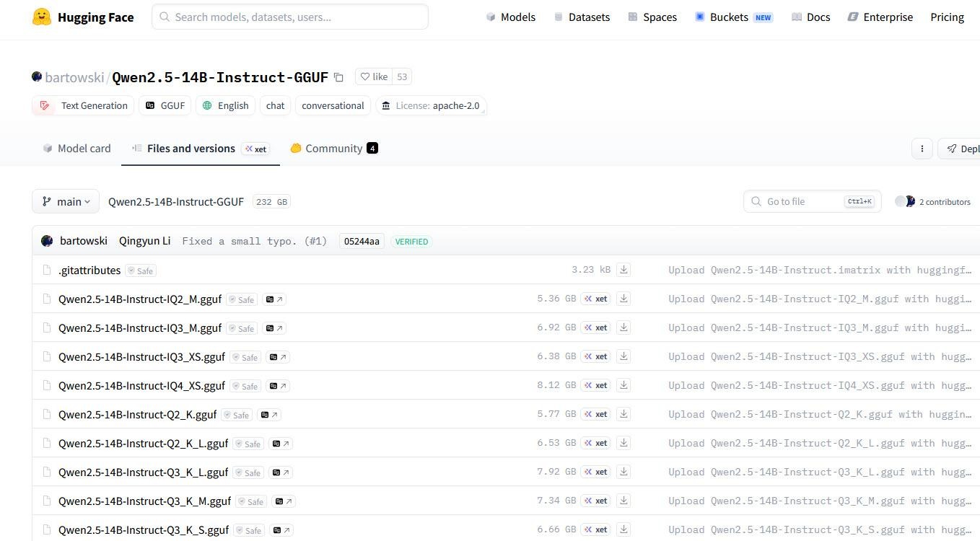
Task: Open the Datasets page
Action: (x=582, y=17)
